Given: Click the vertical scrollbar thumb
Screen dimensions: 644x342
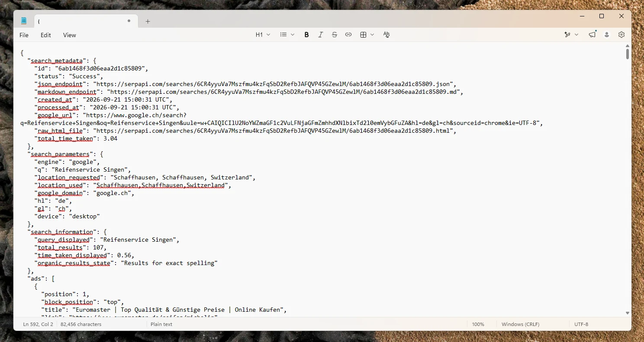Looking at the screenshot, I should pos(628,54).
